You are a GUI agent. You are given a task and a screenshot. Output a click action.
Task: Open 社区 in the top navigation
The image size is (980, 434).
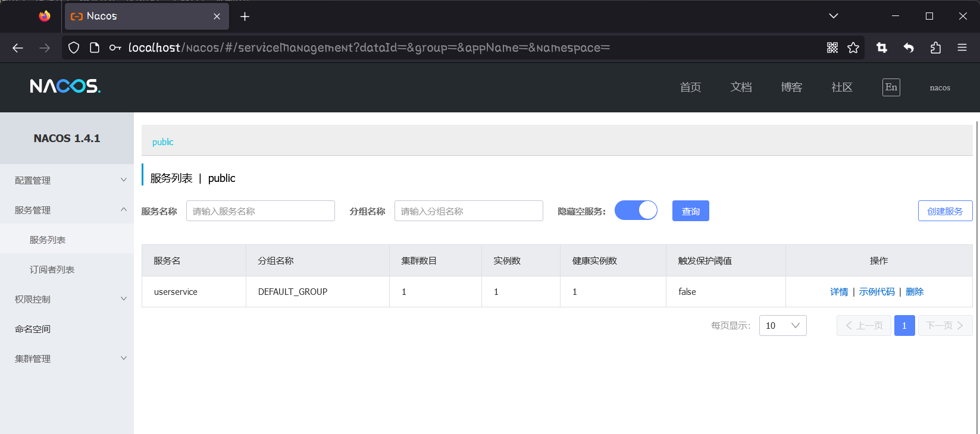(x=842, y=87)
